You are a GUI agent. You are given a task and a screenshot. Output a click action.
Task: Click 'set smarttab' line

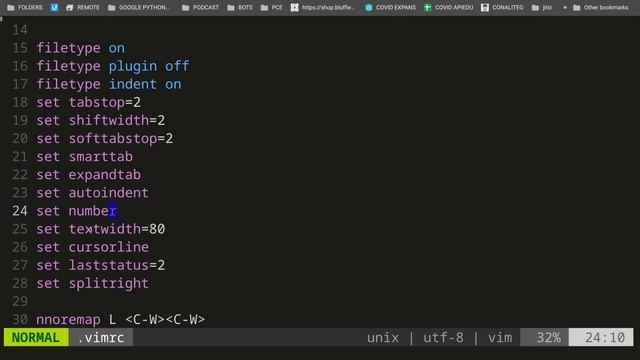[x=84, y=157]
